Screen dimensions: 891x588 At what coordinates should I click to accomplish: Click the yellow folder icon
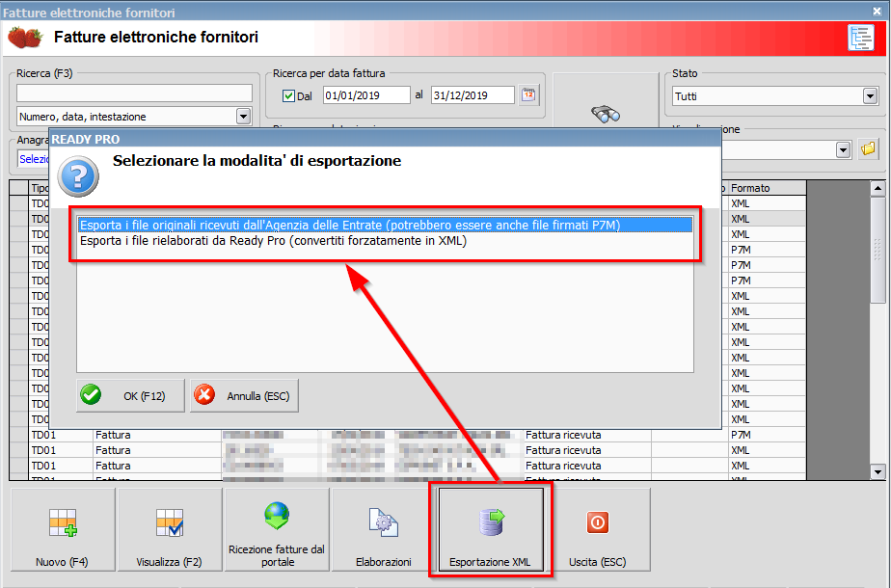[x=868, y=149]
